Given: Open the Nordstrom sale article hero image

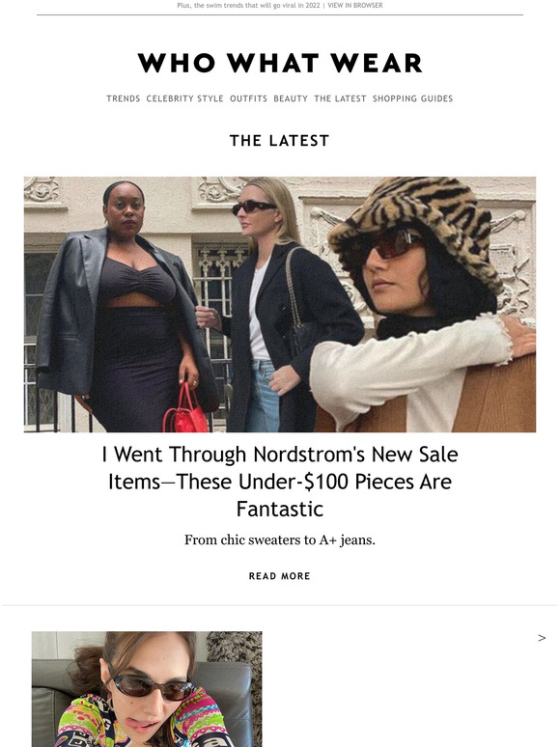Looking at the screenshot, I should click(280, 304).
